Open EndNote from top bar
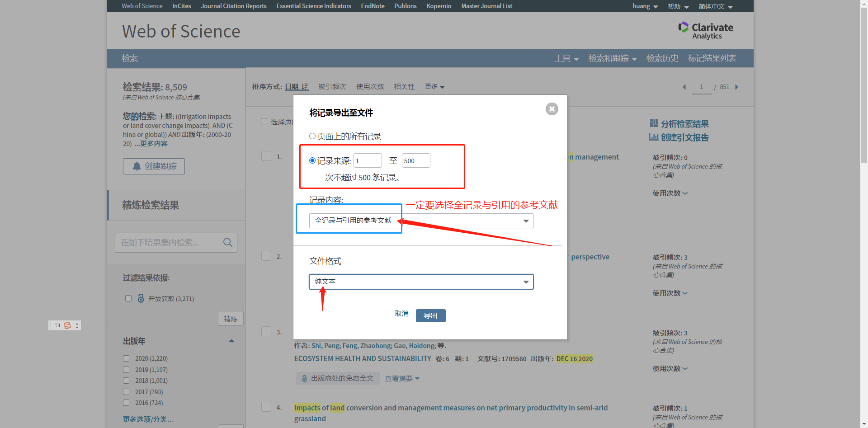Screen dimensions: 868x428 373,6
